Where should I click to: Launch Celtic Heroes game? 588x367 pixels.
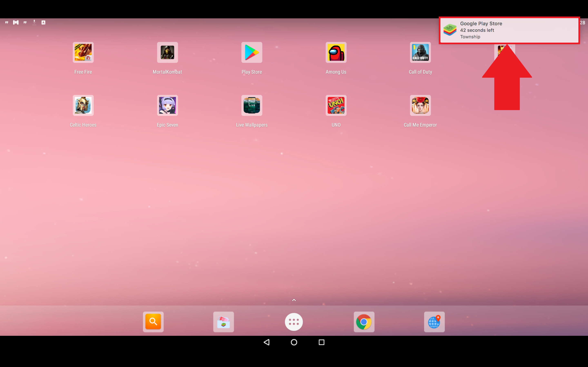[x=83, y=105]
